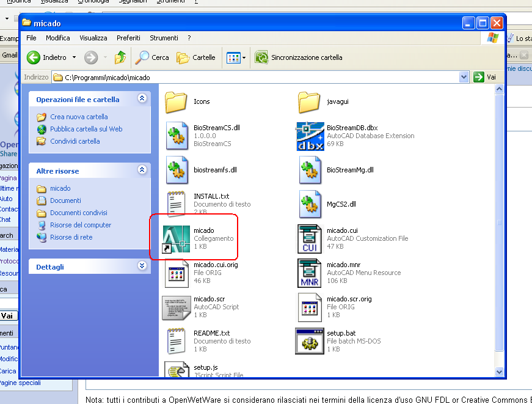Click the Up one level folder icon

(x=120, y=57)
